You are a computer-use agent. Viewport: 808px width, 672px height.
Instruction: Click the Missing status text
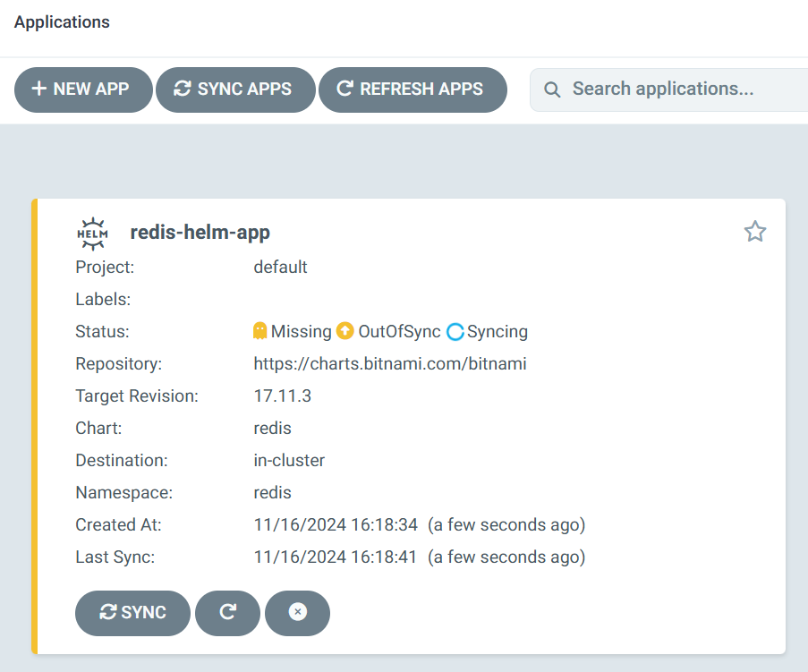click(x=302, y=331)
